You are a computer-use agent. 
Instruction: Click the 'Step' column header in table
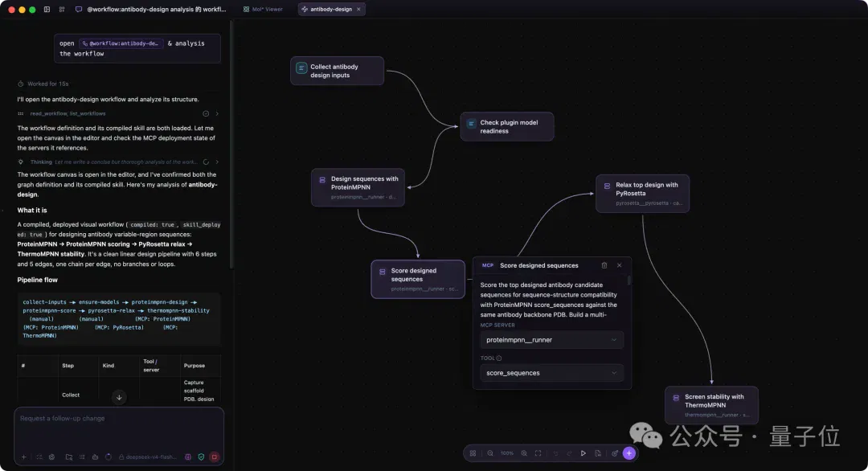(x=68, y=366)
